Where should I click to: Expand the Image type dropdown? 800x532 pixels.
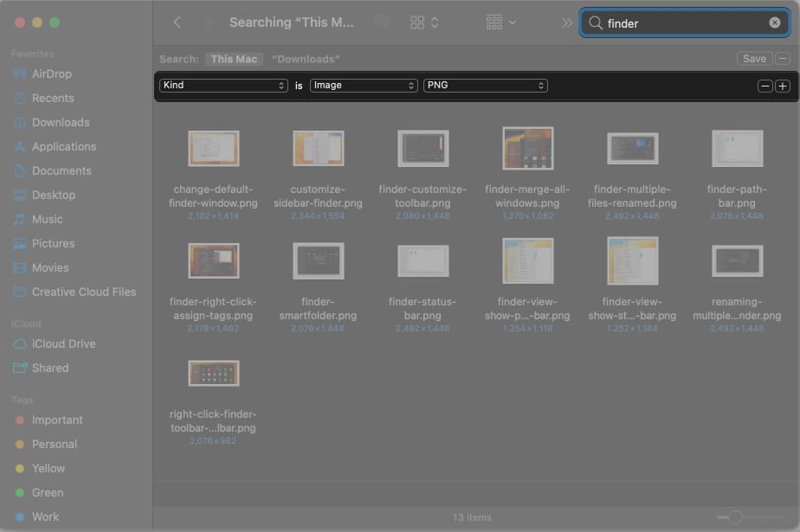pos(364,86)
